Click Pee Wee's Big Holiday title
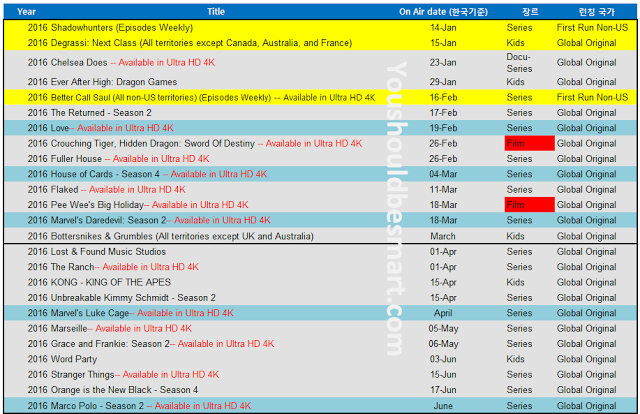The image size is (640, 414). tap(149, 205)
